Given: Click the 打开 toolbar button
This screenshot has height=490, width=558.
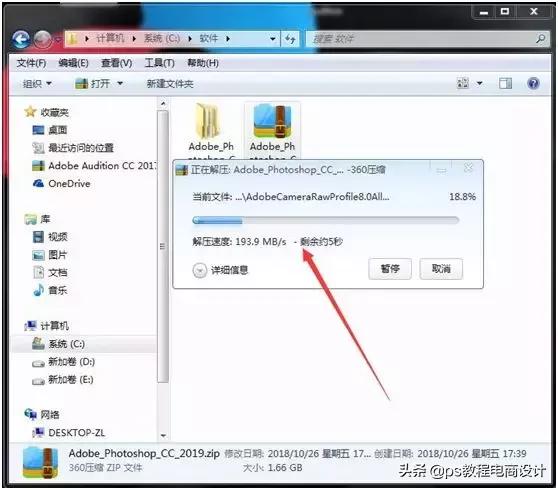Looking at the screenshot, I should click(x=93, y=84).
